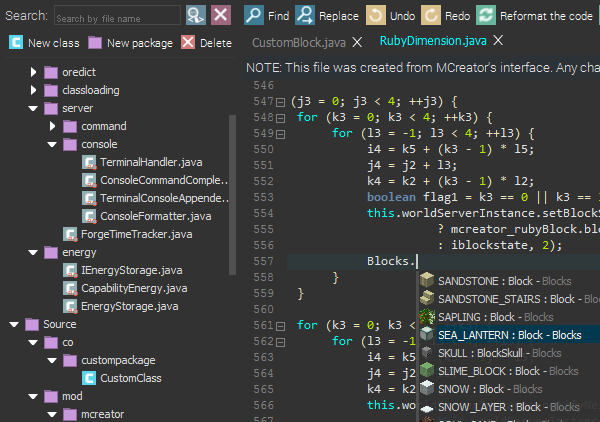Viewport: 600px width, 422px height.
Task: Select TerminalHandler.java file icon
Action: click(x=89, y=162)
